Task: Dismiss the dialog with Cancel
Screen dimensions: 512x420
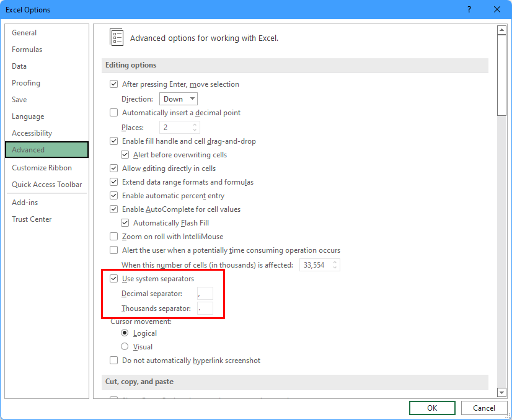Action: pyautogui.click(x=484, y=408)
